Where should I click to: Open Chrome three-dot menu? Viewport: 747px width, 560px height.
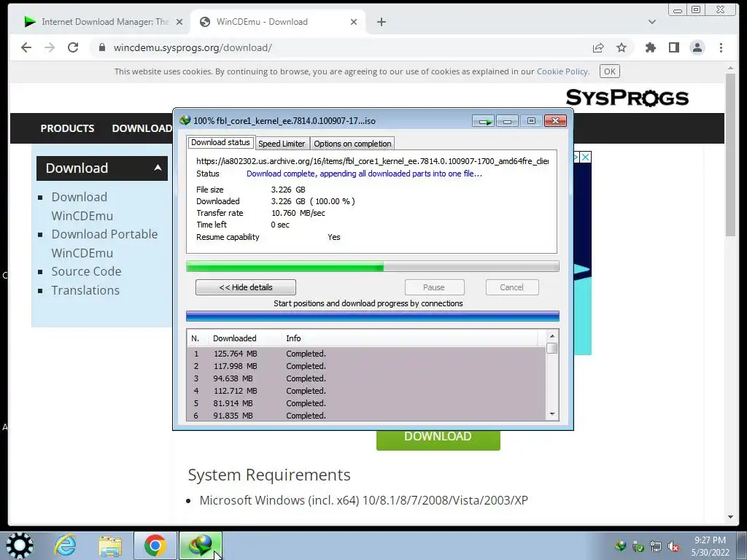(x=721, y=47)
